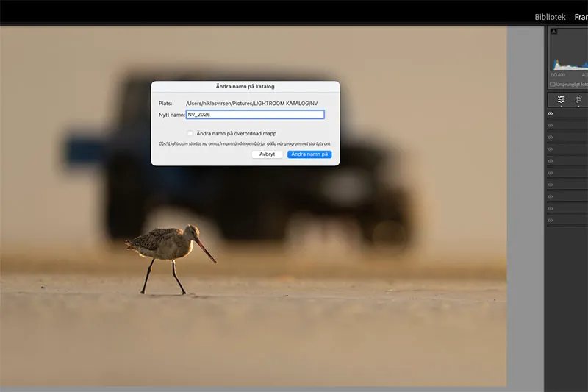Toggle the bright active eye icon

[x=551, y=113]
